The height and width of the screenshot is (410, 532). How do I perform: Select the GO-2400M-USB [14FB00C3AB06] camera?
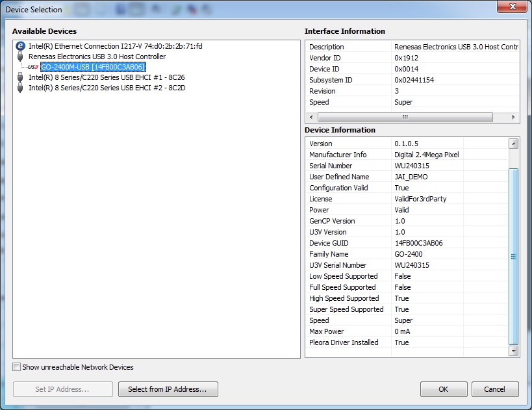coord(93,67)
